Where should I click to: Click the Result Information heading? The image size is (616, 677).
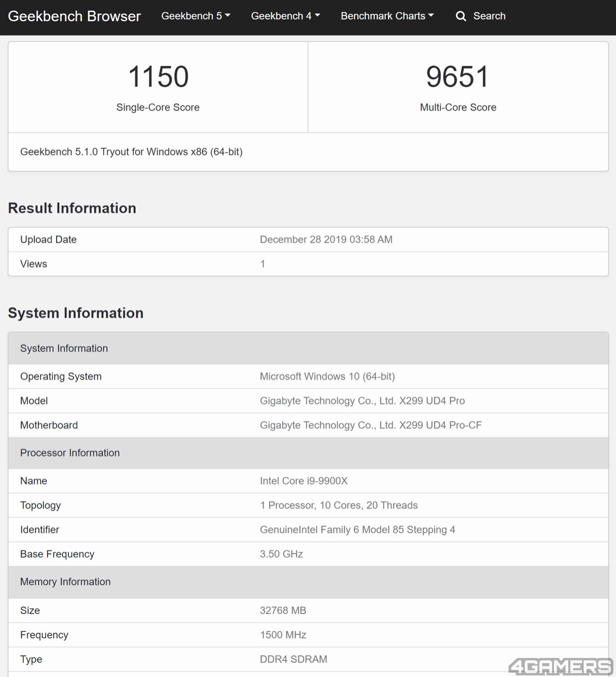pos(72,208)
